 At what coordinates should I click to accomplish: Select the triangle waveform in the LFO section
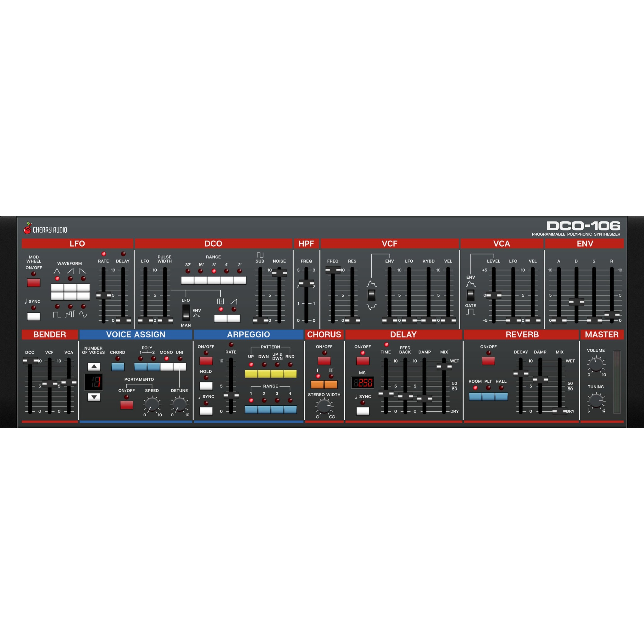tap(57, 288)
